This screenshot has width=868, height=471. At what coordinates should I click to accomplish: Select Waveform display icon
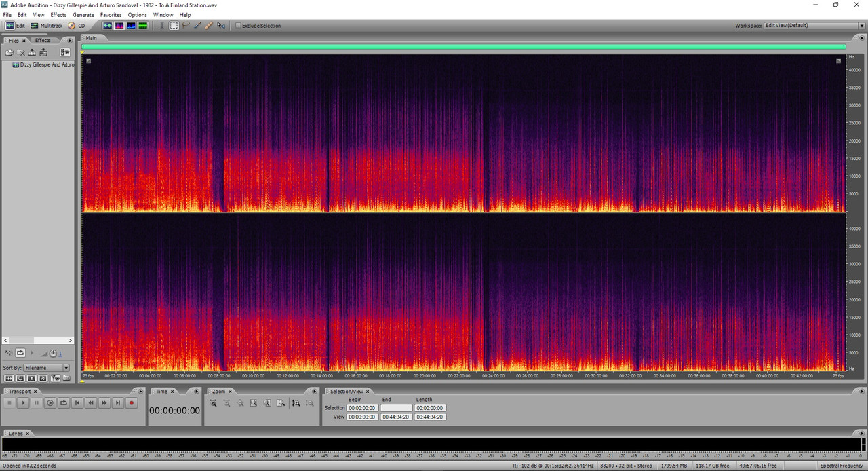pyautogui.click(x=107, y=26)
